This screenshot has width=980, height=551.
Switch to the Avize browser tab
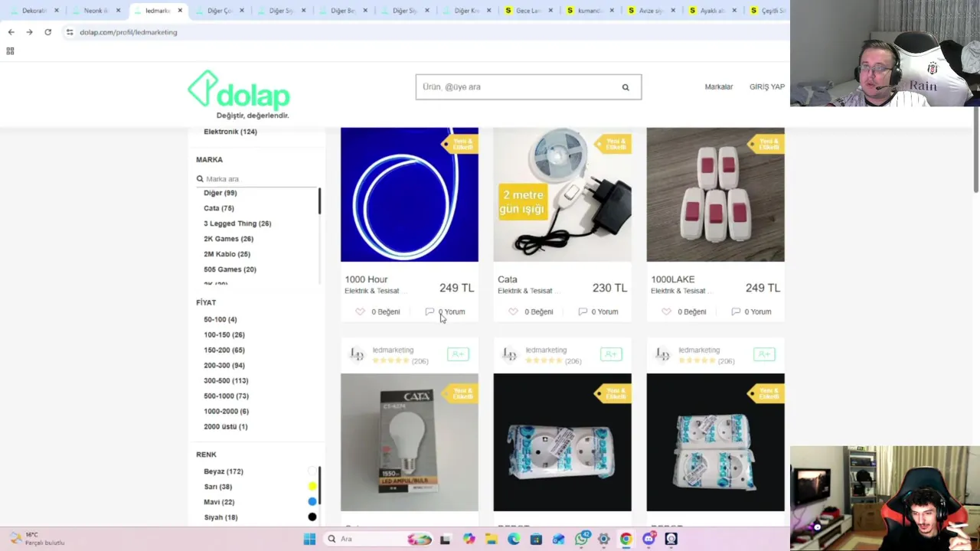(x=650, y=11)
